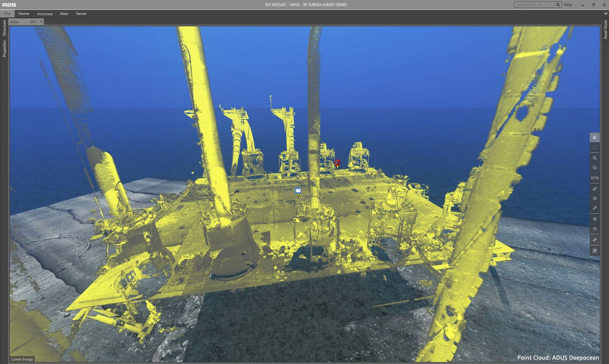Expand the Structure side panel

pyautogui.click(x=4, y=28)
